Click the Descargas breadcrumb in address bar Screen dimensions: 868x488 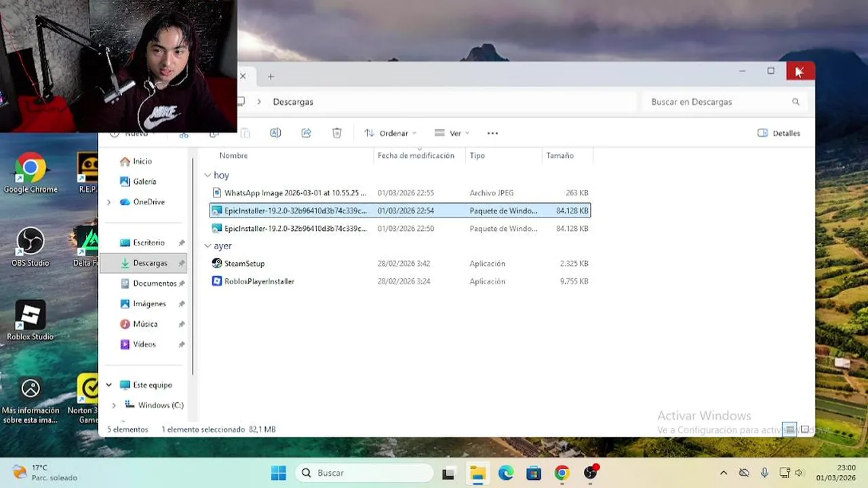click(293, 102)
